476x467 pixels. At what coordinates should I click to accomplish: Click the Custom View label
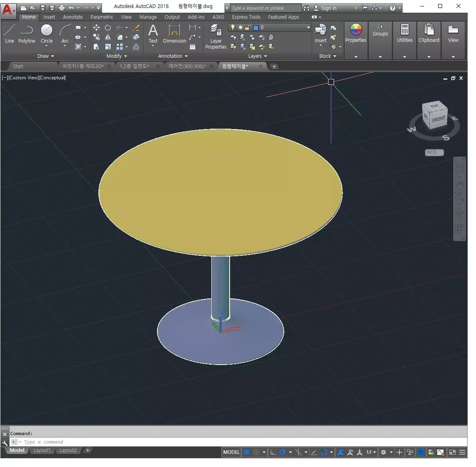pyautogui.click(x=24, y=78)
